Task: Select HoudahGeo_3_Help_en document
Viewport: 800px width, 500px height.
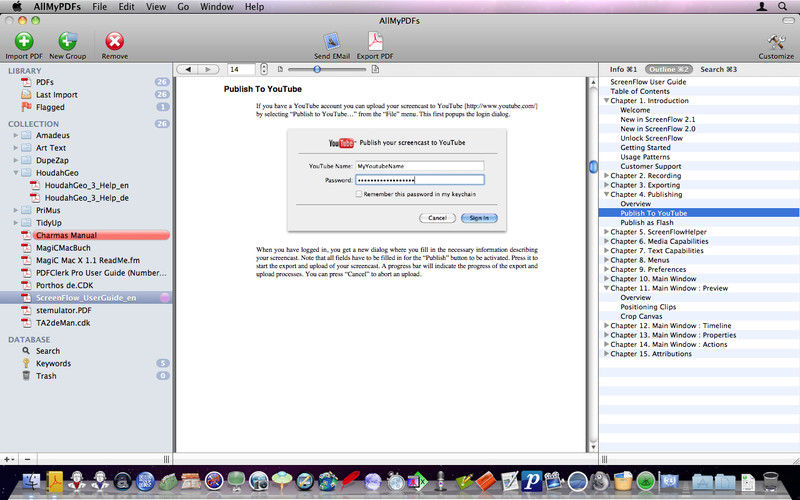Action: click(x=87, y=185)
